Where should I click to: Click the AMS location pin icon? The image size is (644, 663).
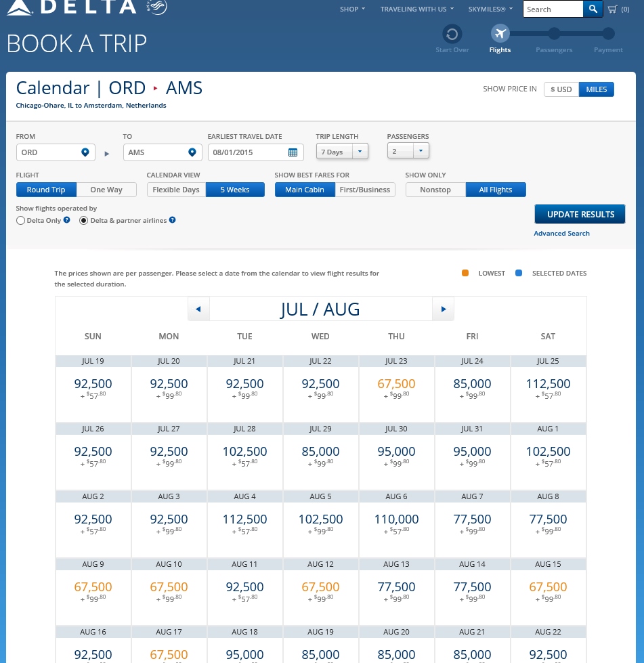(192, 152)
